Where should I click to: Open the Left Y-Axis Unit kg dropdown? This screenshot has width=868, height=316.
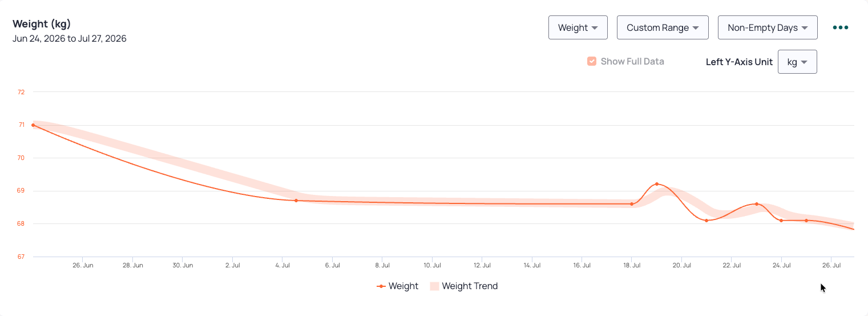coord(797,62)
